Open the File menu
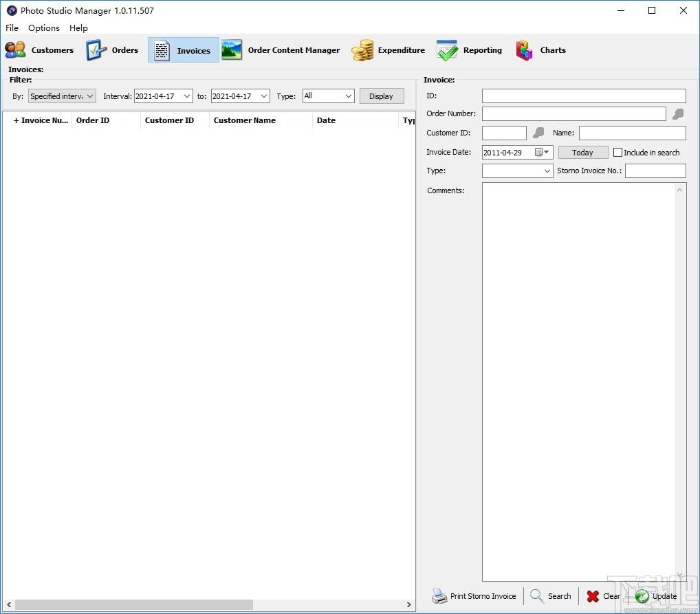The width and height of the screenshot is (700, 614). [12, 28]
